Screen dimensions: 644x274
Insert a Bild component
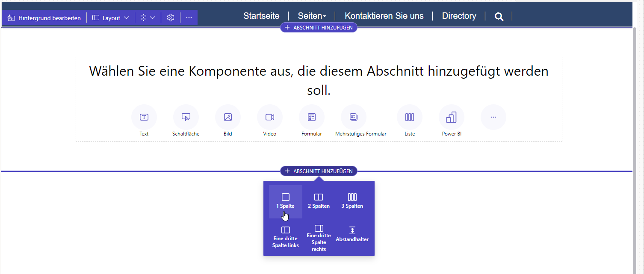coord(228,116)
